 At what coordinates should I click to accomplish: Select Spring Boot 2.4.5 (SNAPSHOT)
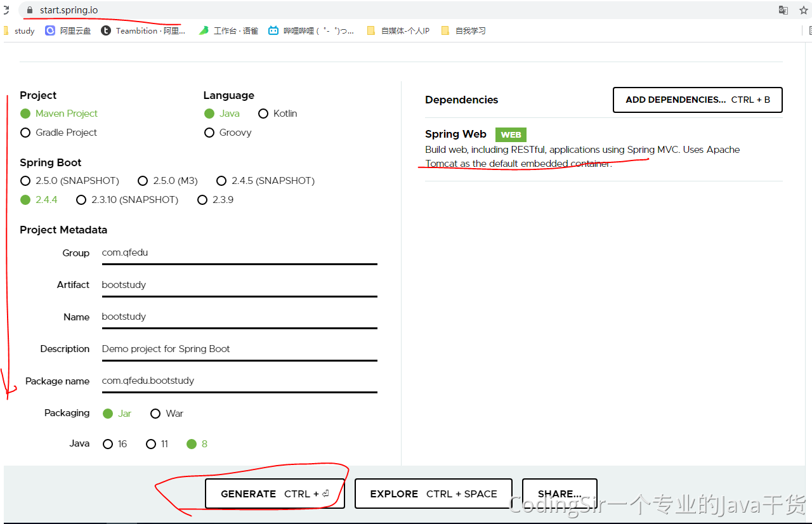tap(266, 181)
